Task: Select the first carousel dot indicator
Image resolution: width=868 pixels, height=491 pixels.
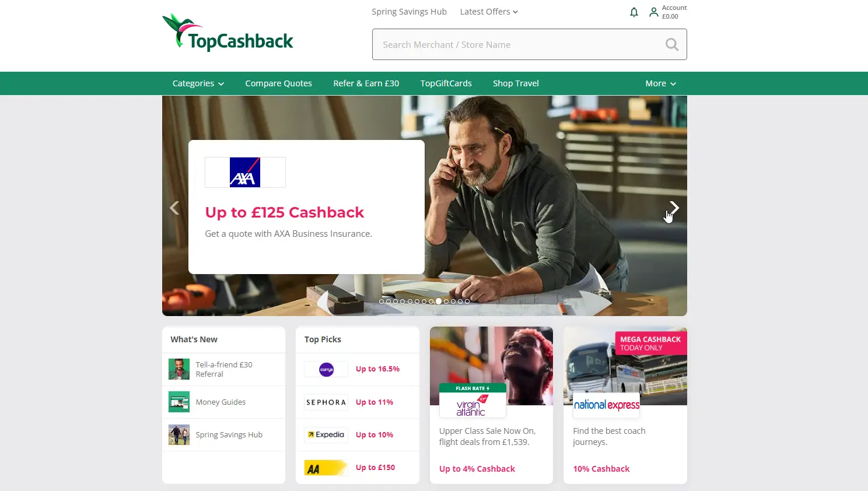Action: pyautogui.click(x=381, y=301)
